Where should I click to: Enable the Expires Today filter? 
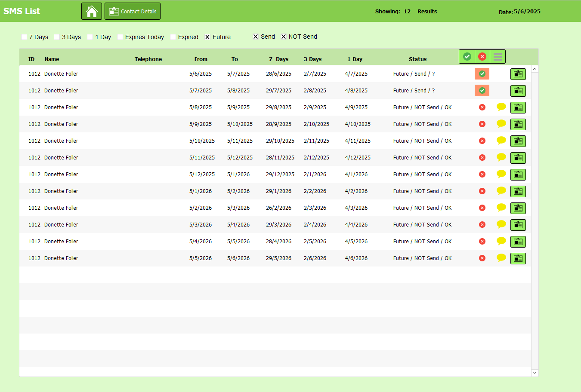pos(120,37)
